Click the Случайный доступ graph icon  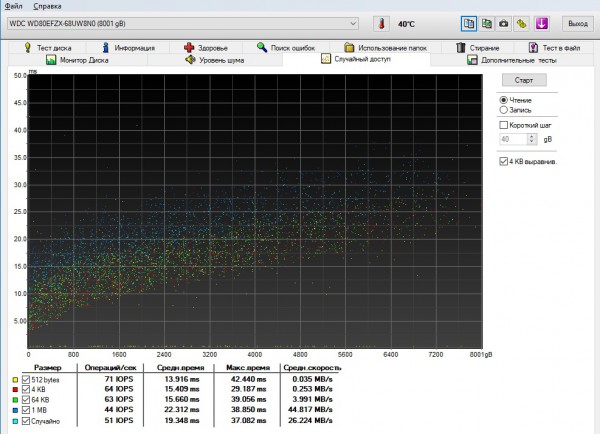click(x=326, y=59)
